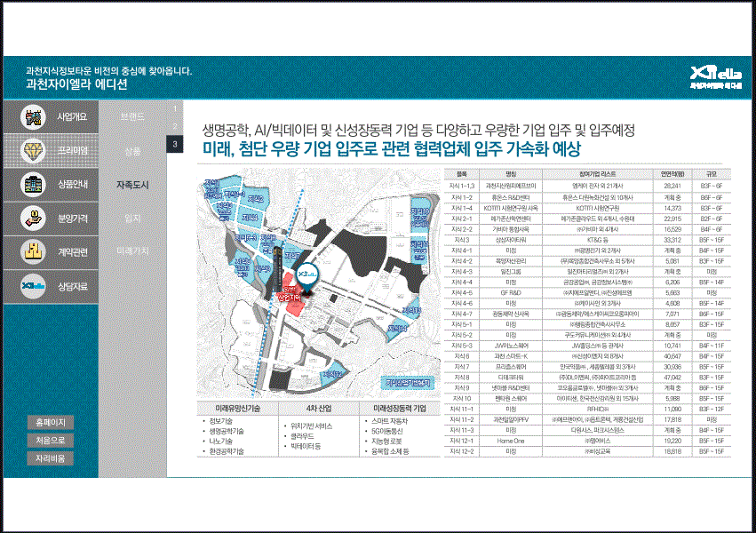Select the active page 3 tab
This screenshot has width=756, height=533.
pos(175,144)
